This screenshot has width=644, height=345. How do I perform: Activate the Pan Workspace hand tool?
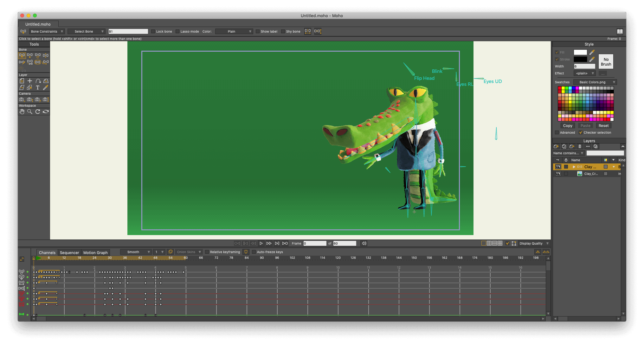point(22,112)
